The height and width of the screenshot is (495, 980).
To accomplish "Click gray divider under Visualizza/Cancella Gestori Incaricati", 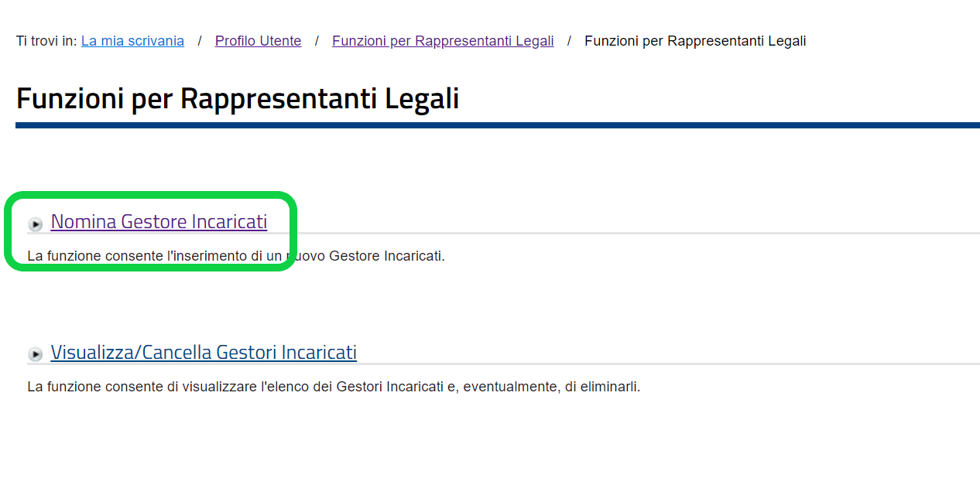I will click(503, 364).
